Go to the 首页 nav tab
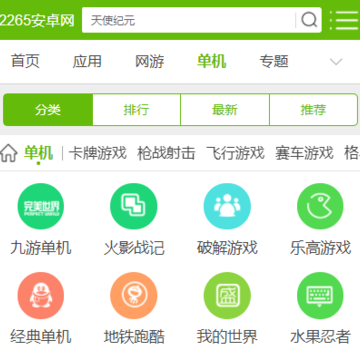Viewport: 360px width, 360px height. tap(25, 61)
